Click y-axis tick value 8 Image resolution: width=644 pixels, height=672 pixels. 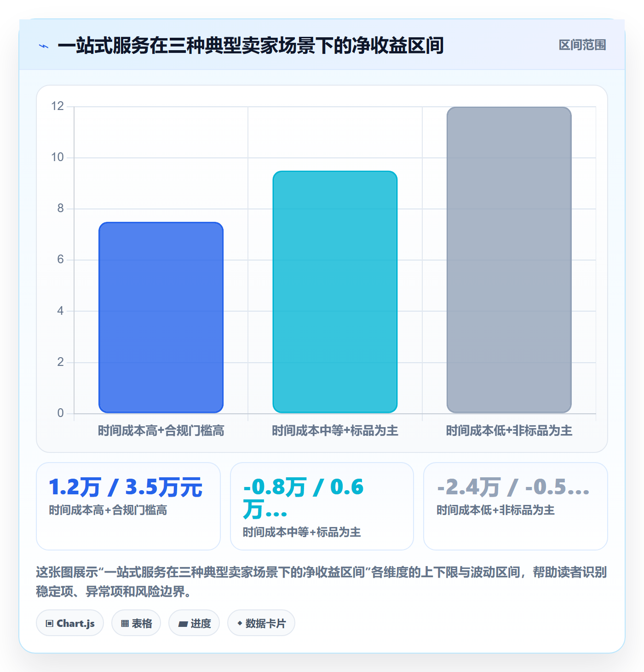[60, 209]
